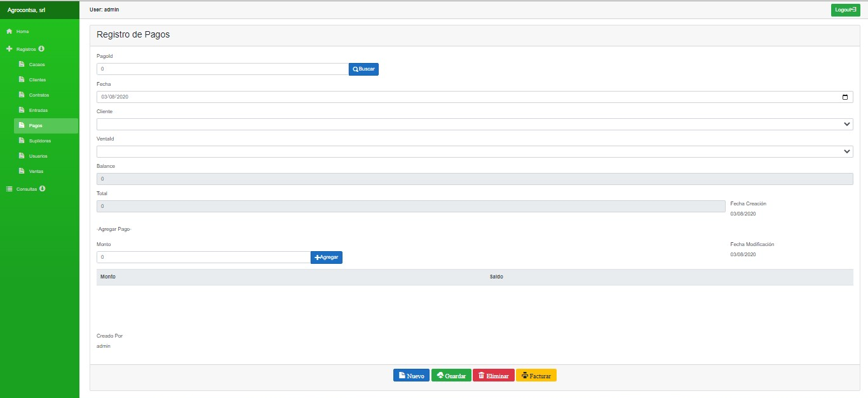Click the calendar icon in Fecha field
This screenshot has height=398, width=868.
844,97
